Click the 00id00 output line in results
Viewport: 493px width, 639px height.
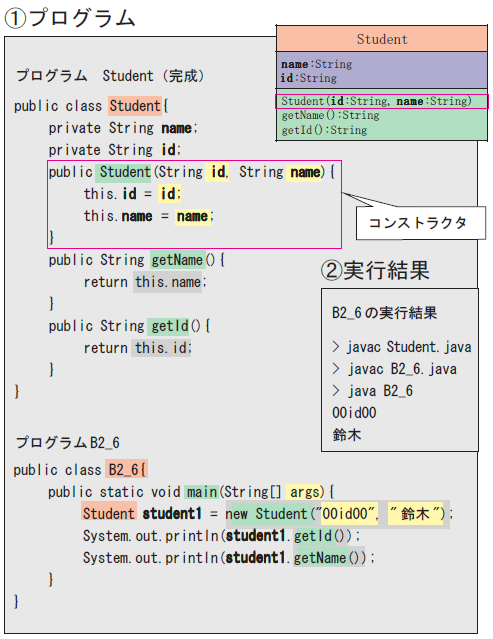354,413
